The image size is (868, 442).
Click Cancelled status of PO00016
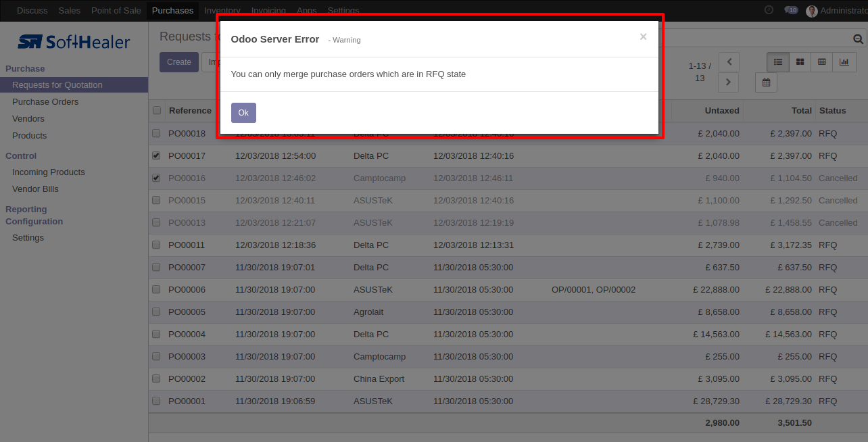tap(838, 178)
